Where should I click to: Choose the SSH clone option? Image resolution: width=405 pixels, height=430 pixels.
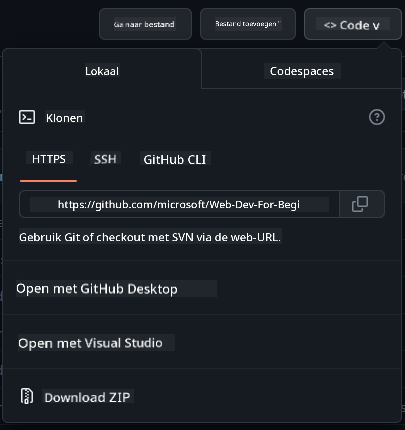pos(105,159)
